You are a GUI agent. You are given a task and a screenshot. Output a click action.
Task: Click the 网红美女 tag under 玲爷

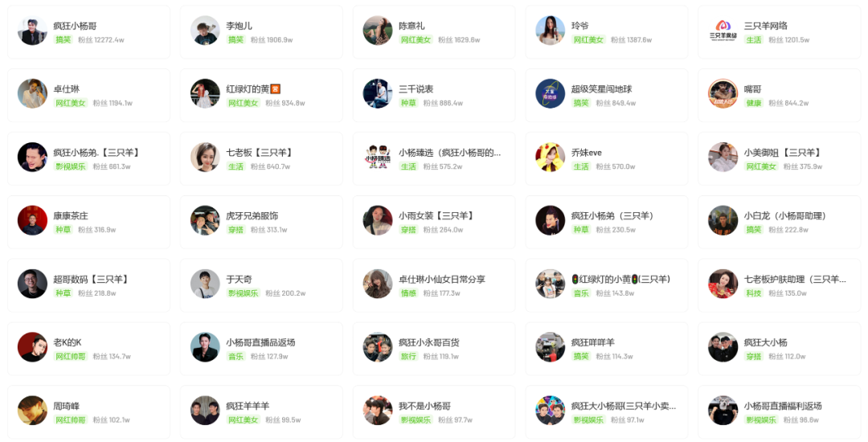588,40
